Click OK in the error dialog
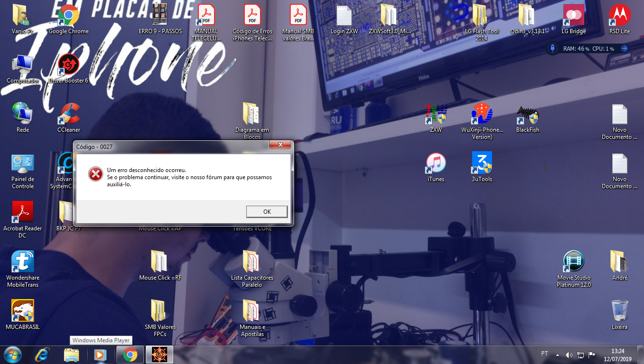 [267, 211]
